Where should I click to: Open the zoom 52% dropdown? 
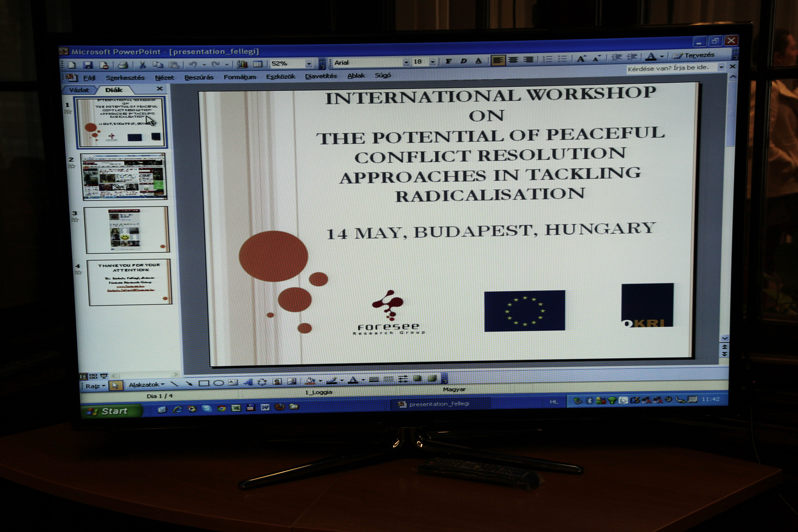(x=309, y=64)
